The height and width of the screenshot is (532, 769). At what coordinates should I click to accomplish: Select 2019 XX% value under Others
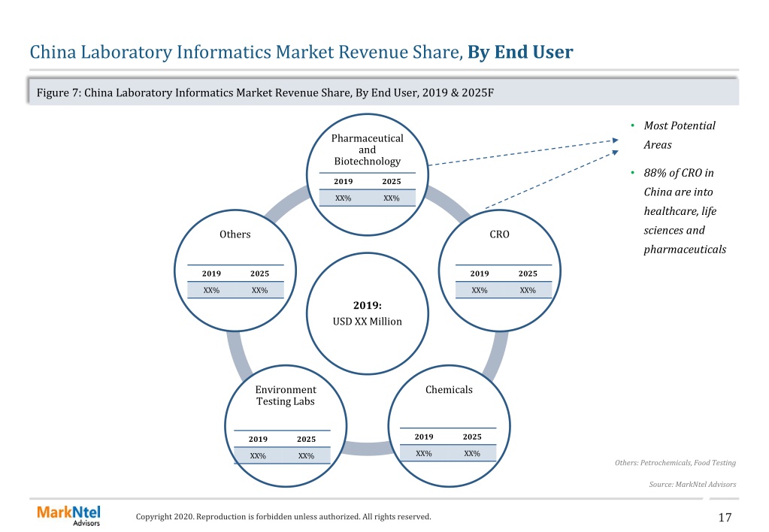(x=211, y=290)
